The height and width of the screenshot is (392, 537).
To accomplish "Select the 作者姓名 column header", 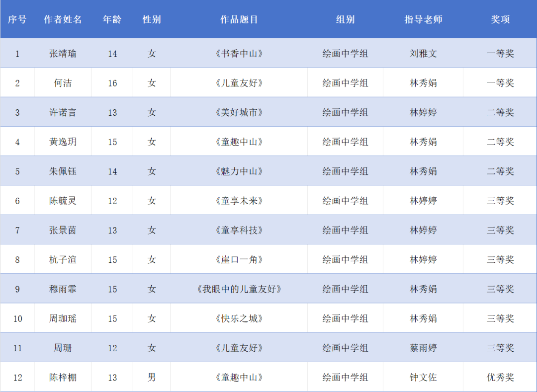I will (63, 19).
